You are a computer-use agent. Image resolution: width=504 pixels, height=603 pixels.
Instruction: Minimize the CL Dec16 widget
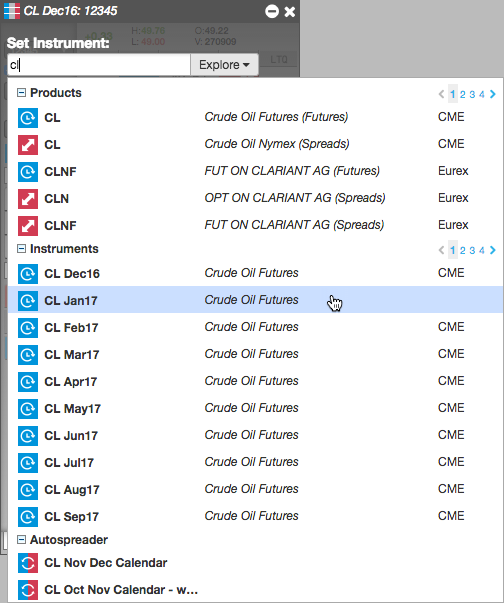(272, 11)
